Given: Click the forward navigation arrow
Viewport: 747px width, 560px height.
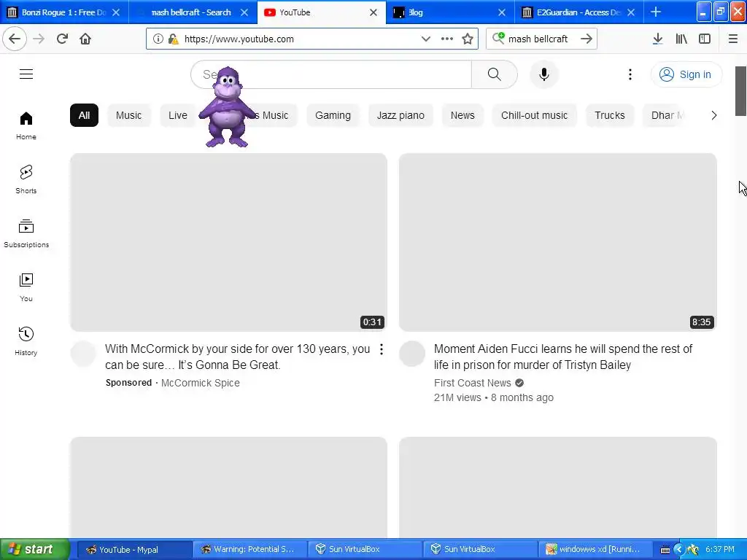Looking at the screenshot, I should 39,39.
